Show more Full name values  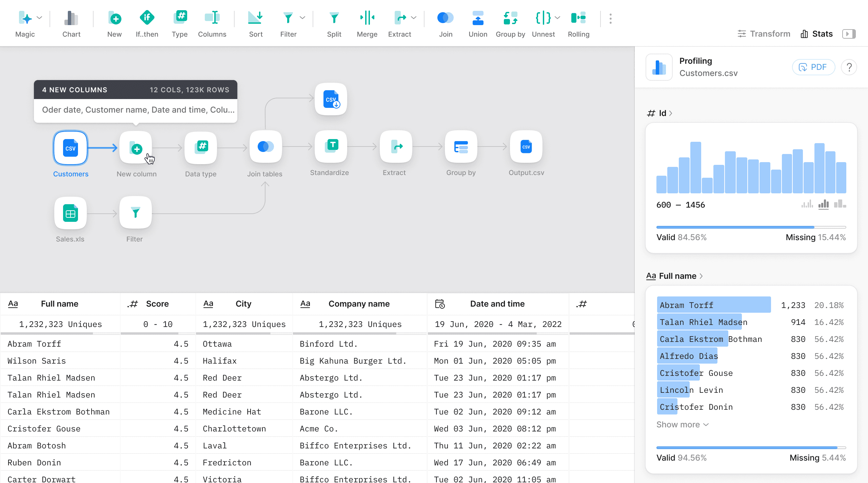coord(683,425)
